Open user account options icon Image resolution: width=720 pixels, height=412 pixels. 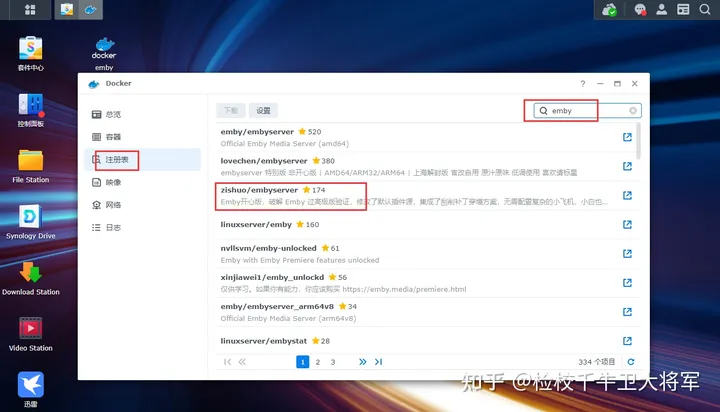661,10
